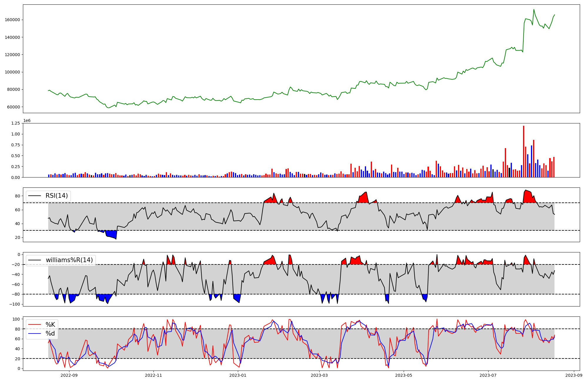Viewport: 588px width, 382px height.
Task: Click the RSI(14) legend label
Action: (56, 196)
